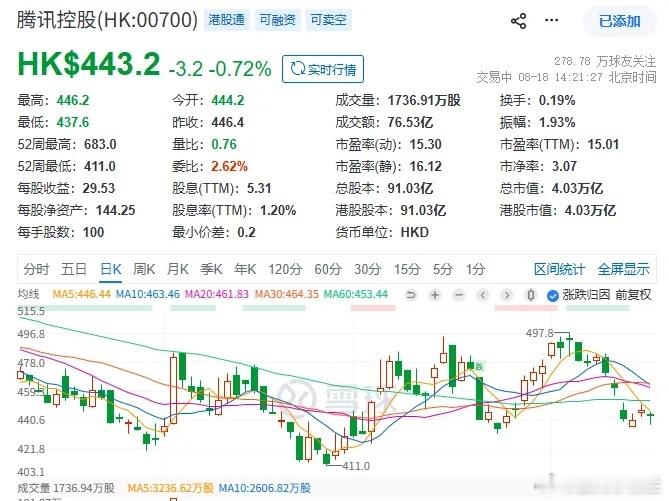The width and height of the screenshot is (669, 501).
Task: Click the 市盈率(TTM) 15.01 value
Action: coord(603,144)
